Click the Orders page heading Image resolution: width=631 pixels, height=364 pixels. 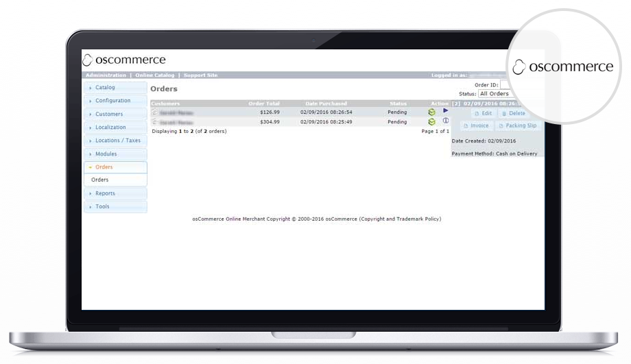coord(164,89)
